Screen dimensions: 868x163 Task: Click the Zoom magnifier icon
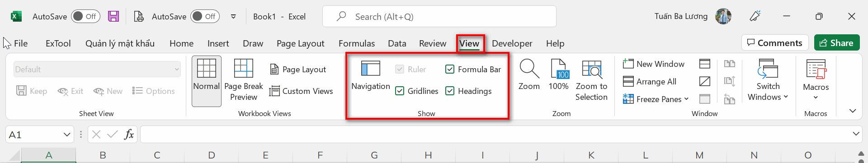[x=529, y=69]
